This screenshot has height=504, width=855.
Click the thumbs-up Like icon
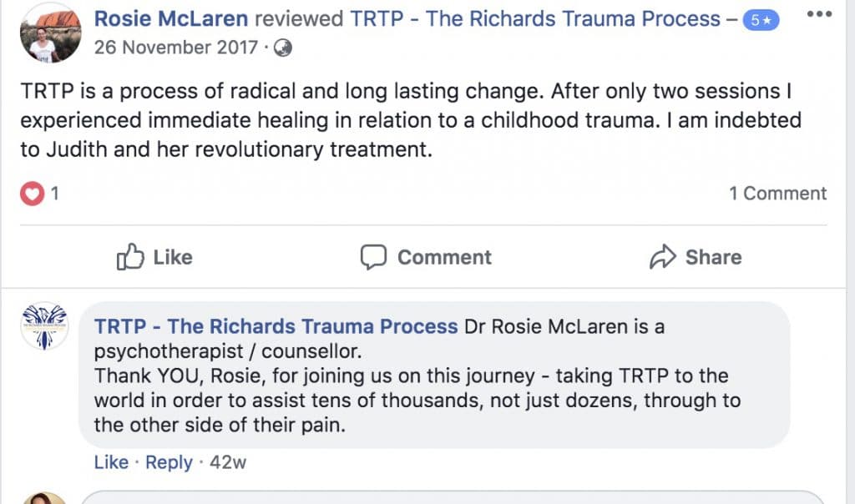130,257
